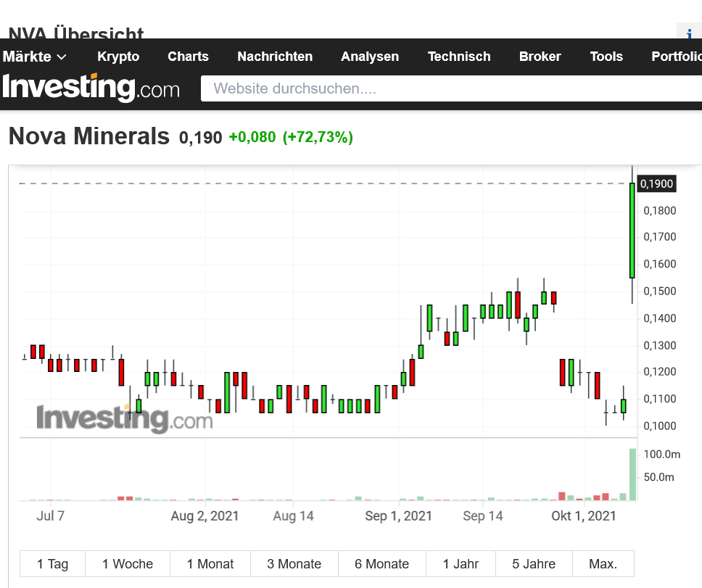Click the Sep 14 axis label
The image size is (702, 588).
coord(483,516)
